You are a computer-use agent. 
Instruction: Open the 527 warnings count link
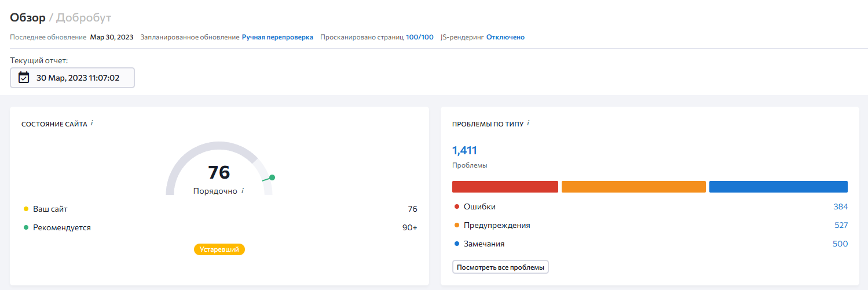point(840,226)
